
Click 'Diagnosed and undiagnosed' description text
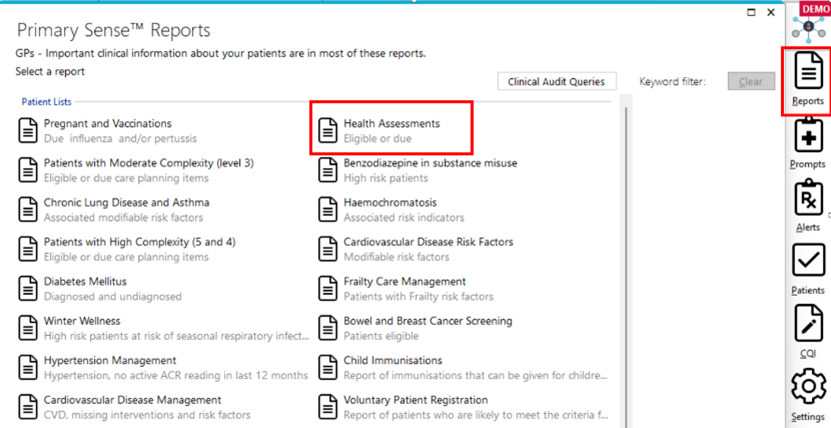click(x=113, y=297)
